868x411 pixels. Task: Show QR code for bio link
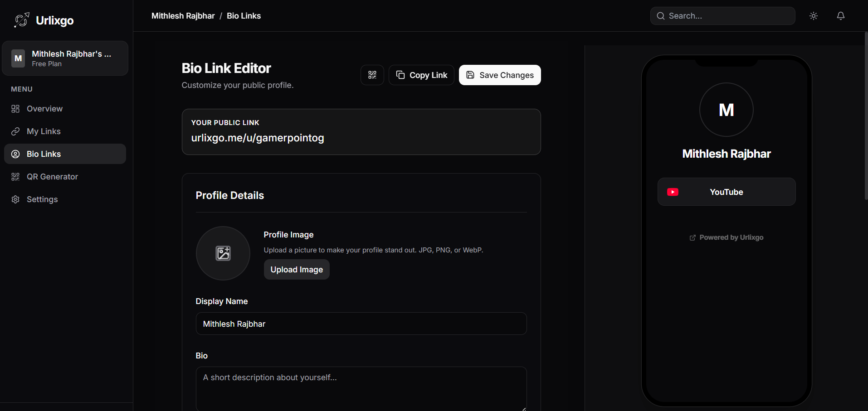(x=372, y=75)
